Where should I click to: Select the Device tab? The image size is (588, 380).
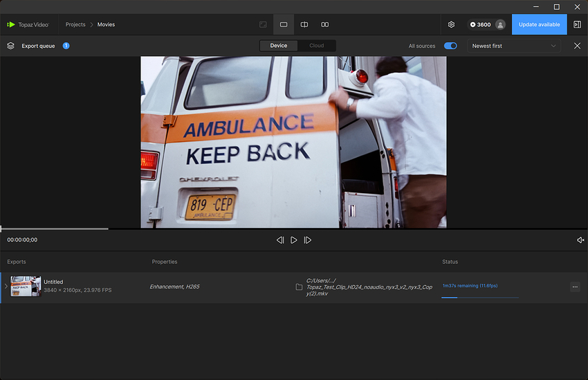tap(279, 46)
